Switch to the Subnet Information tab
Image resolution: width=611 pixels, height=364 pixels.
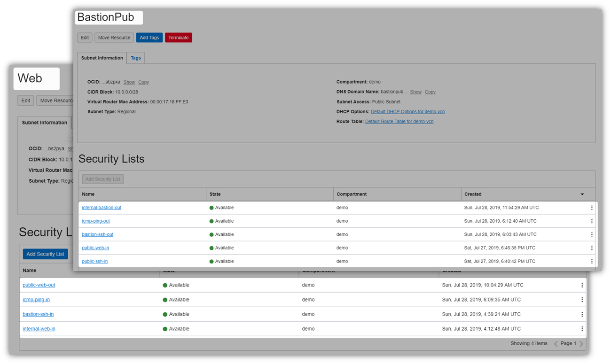point(102,58)
